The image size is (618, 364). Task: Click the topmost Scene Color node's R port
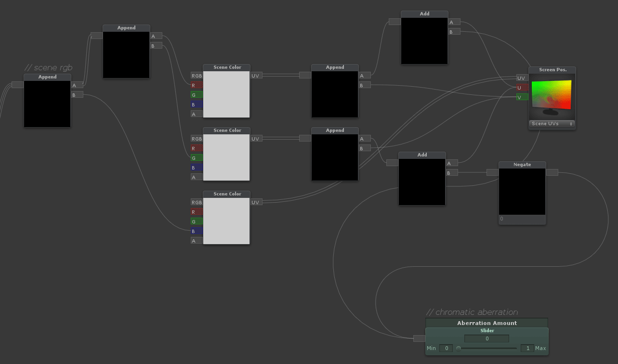point(197,85)
